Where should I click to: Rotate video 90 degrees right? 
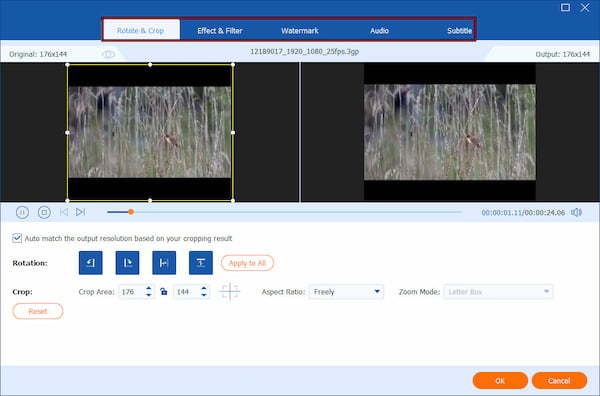(x=127, y=263)
